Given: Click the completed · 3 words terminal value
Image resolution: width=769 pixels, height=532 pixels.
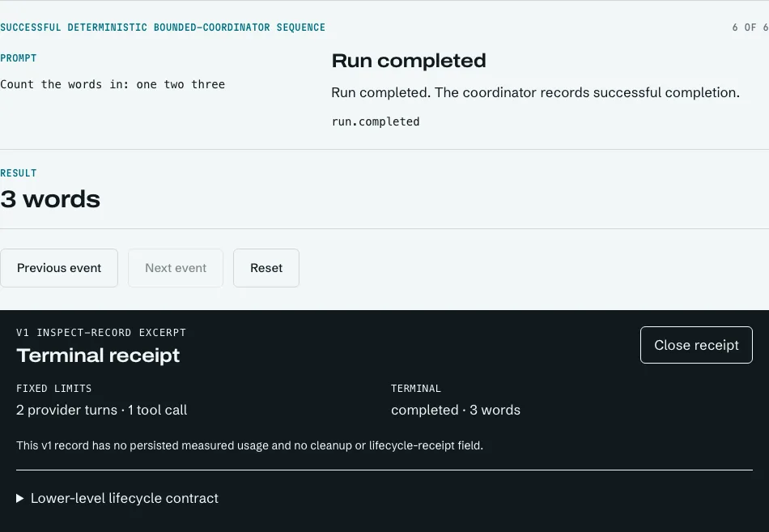Looking at the screenshot, I should [456, 410].
